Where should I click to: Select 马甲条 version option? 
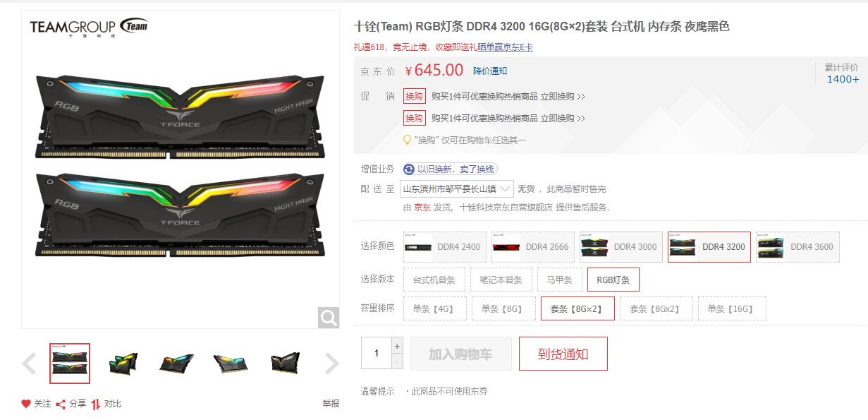[x=560, y=280]
